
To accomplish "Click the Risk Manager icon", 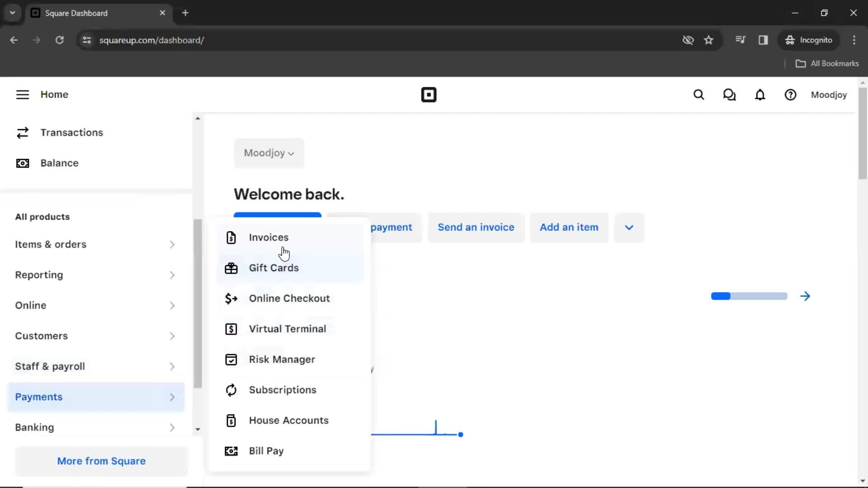I will pyautogui.click(x=231, y=359).
